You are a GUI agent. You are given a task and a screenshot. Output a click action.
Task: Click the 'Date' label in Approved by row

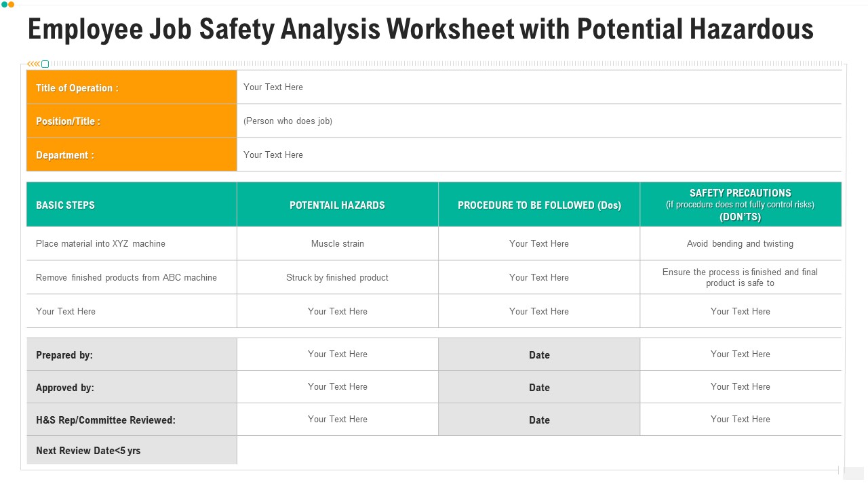tap(539, 388)
